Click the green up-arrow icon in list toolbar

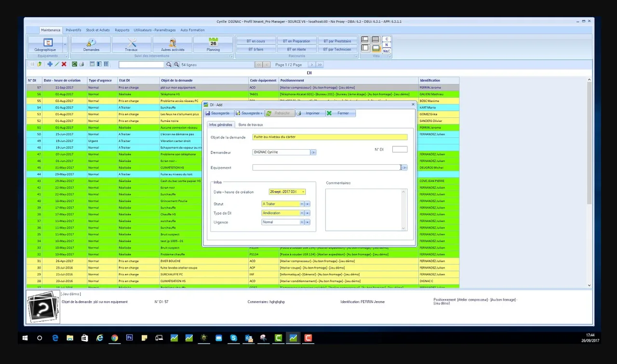click(39, 64)
